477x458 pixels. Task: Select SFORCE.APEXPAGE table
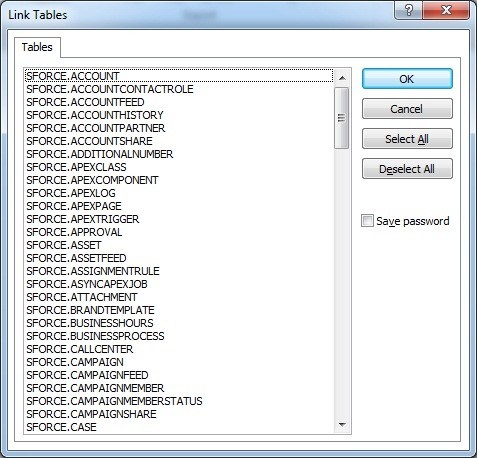(x=179, y=206)
